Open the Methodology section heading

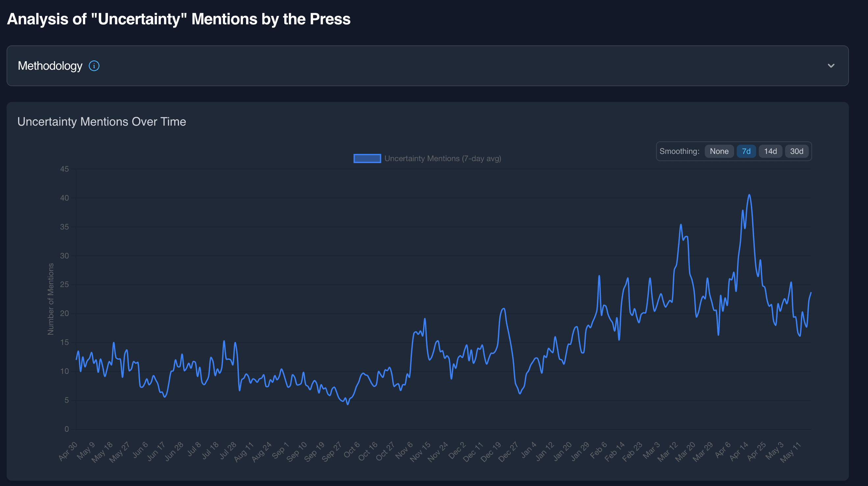[x=50, y=66]
